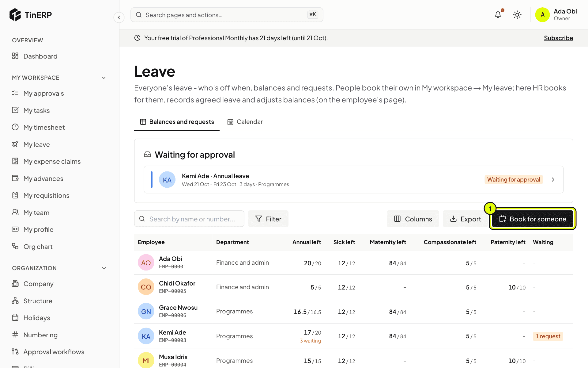
Task: Click the My tasks checkbox icon
Action: point(15,110)
